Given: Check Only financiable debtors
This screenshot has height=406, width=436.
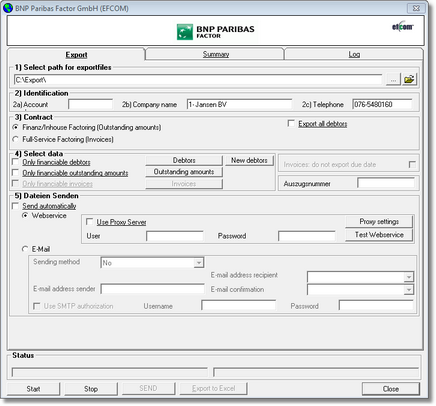Looking at the screenshot, I should point(15,162).
